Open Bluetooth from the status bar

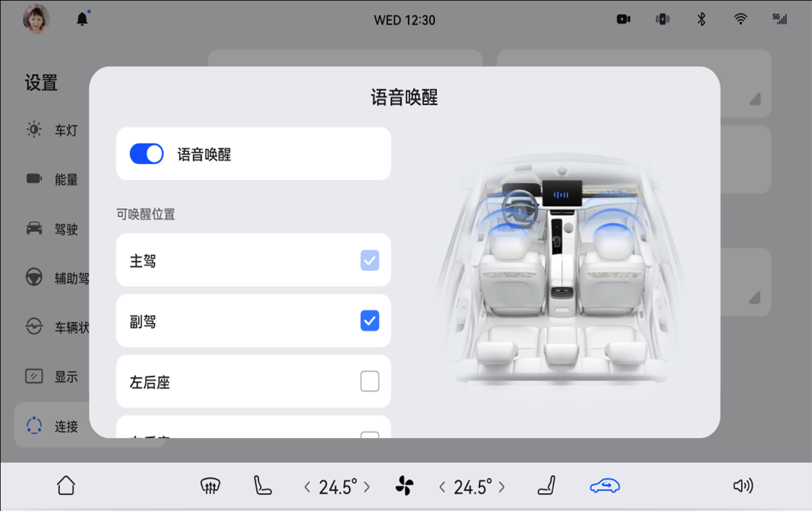(701, 19)
